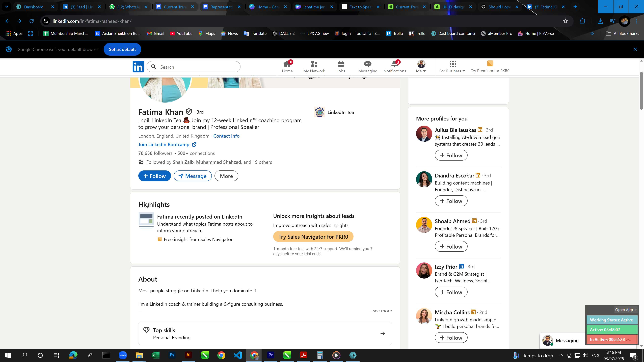The height and width of the screenshot is (362, 644).
Task: Click LinkedIn Tea company logo
Action: point(319,112)
